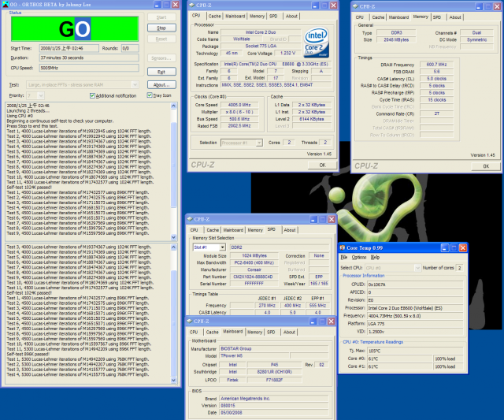Click the ORTHOS title bar app icon
Screen dimensions: 504x420
point(5,4)
